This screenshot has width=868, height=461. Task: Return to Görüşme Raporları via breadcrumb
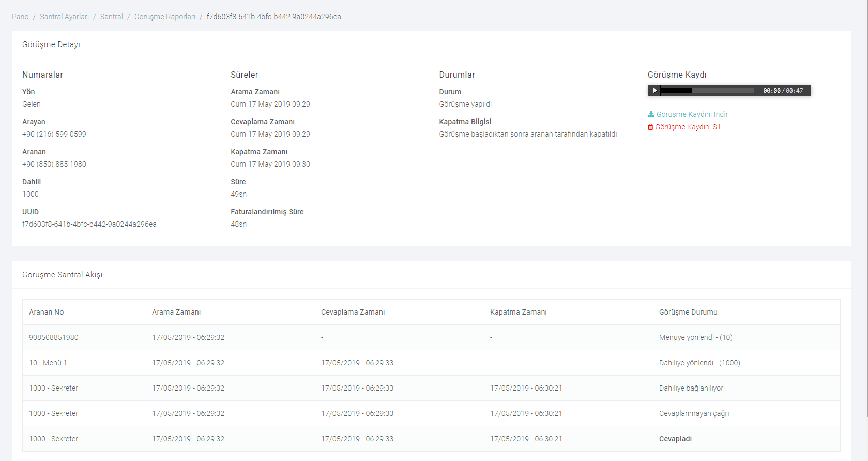point(164,17)
